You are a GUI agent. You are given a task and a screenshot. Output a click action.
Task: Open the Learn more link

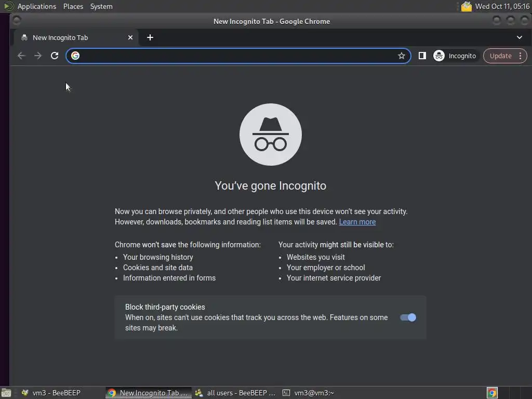(357, 222)
